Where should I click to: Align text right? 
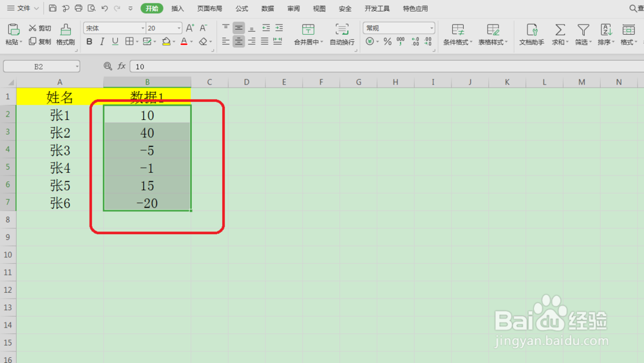tap(252, 41)
